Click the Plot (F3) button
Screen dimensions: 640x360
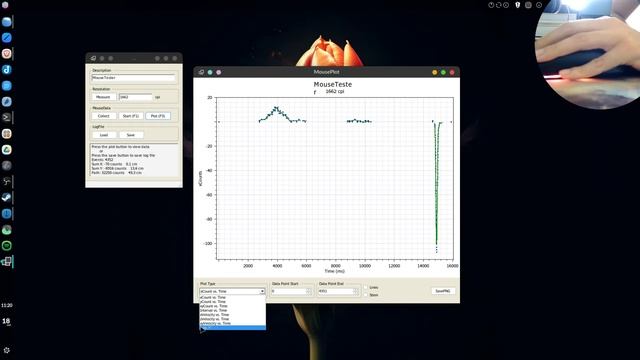point(158,116)
